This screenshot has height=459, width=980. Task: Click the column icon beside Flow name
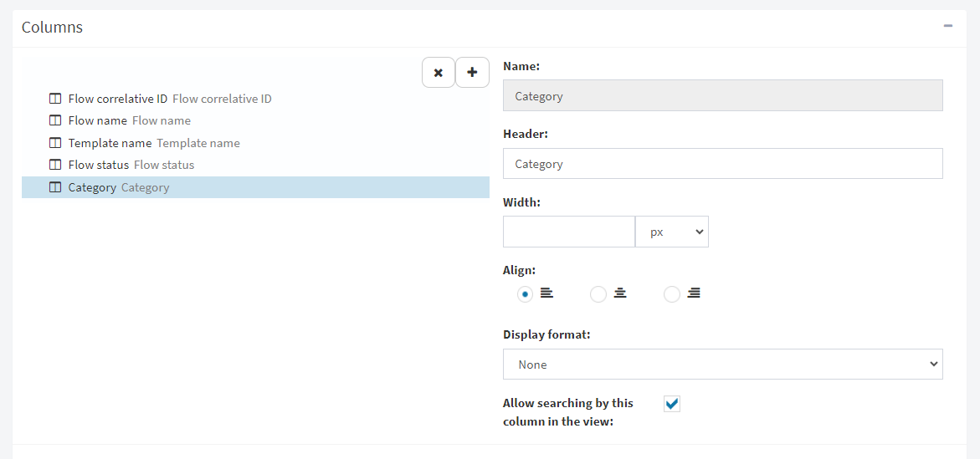tap(55, 120)
